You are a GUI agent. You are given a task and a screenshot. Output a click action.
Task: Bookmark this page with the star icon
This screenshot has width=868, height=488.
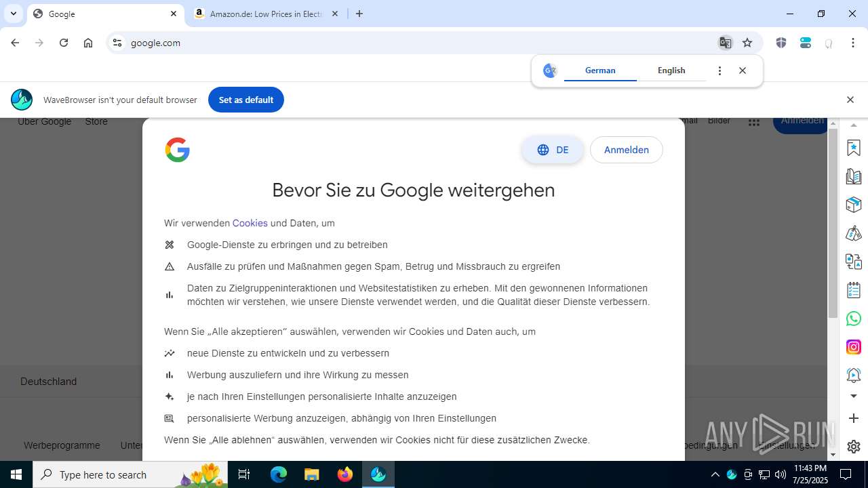tap(747, 43)
